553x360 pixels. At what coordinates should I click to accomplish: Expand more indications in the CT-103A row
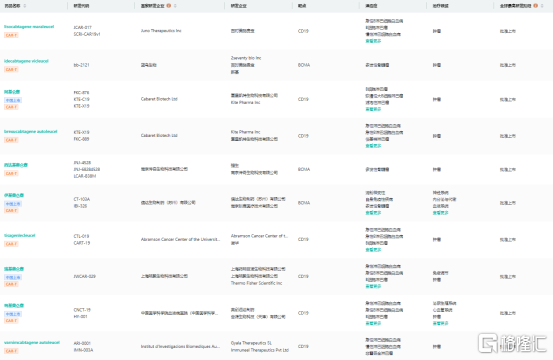point(373,213)
